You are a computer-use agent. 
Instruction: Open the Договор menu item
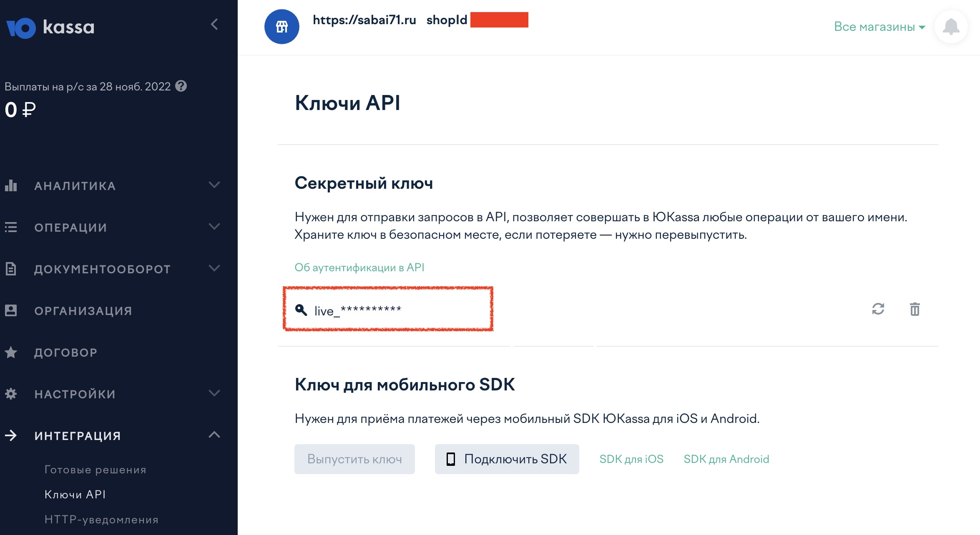pos(66,352)
